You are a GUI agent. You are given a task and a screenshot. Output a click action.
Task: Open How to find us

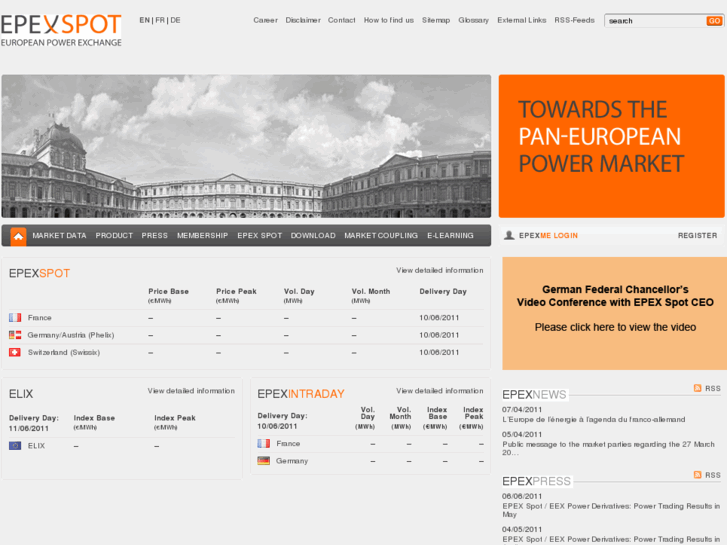pos(389,20)
